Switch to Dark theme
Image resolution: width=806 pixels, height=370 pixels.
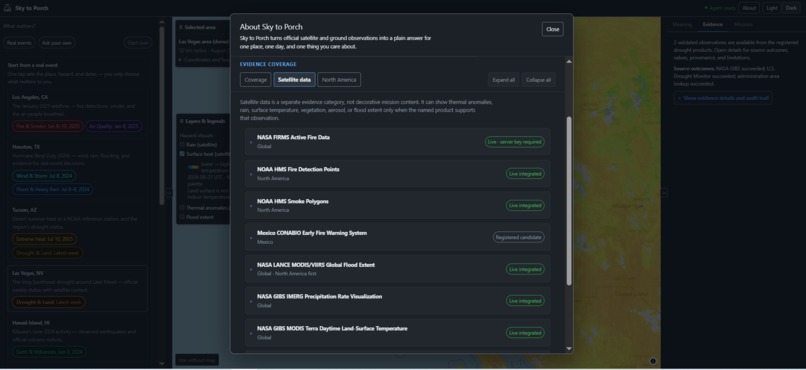pyautogui.click(x=790, y=8)
